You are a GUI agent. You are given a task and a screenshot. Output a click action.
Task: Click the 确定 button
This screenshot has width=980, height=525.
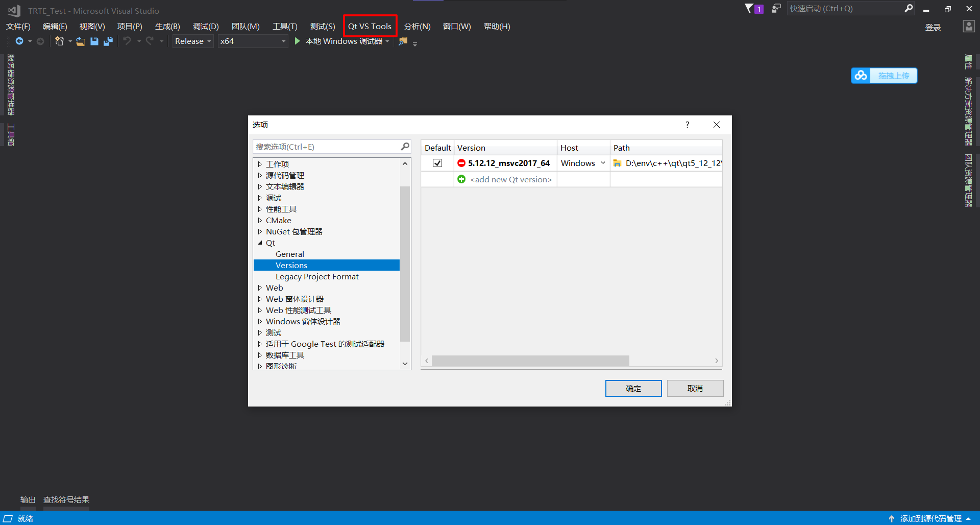click(633, 388)
